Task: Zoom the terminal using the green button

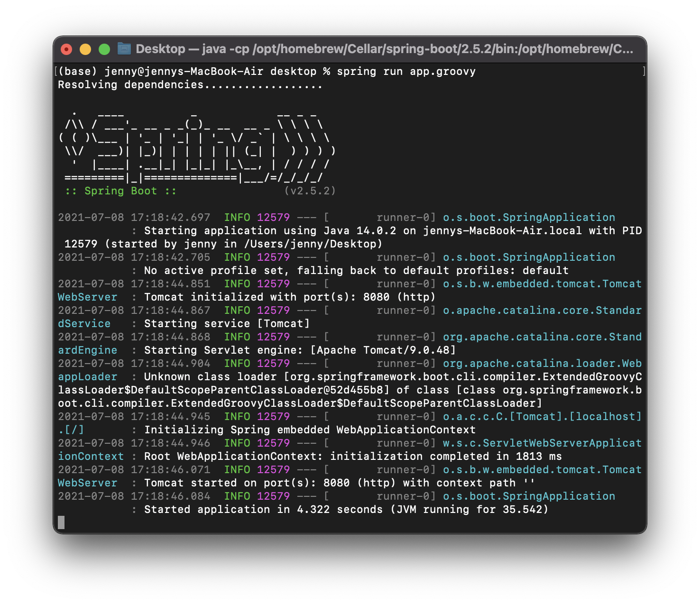Action: [x=104, y=49]
